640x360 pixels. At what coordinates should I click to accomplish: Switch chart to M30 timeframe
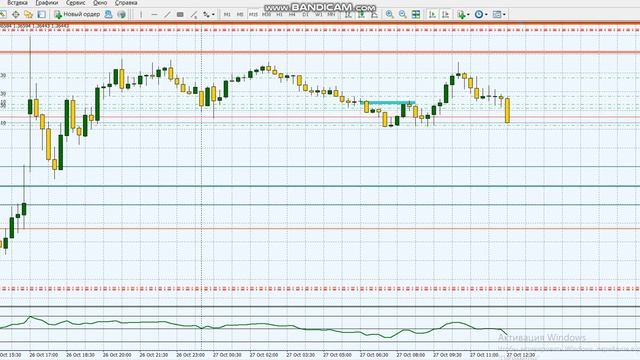[267, 14]
